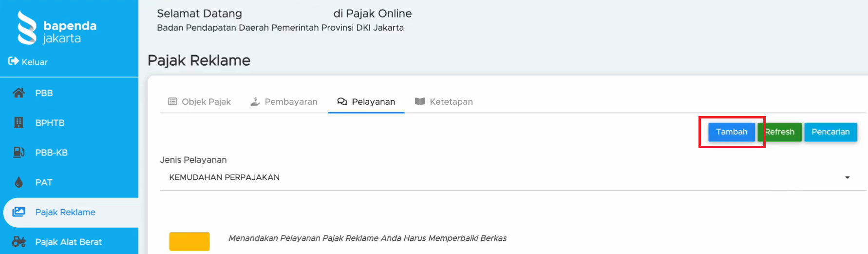Open Pajak Alat Berat tractor icon

point(19,242)
